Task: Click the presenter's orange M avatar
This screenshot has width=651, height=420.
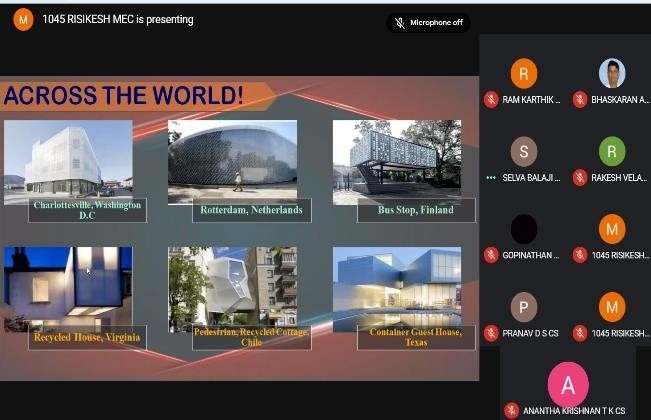Action: pyautogui.click(x=23, y=19)
